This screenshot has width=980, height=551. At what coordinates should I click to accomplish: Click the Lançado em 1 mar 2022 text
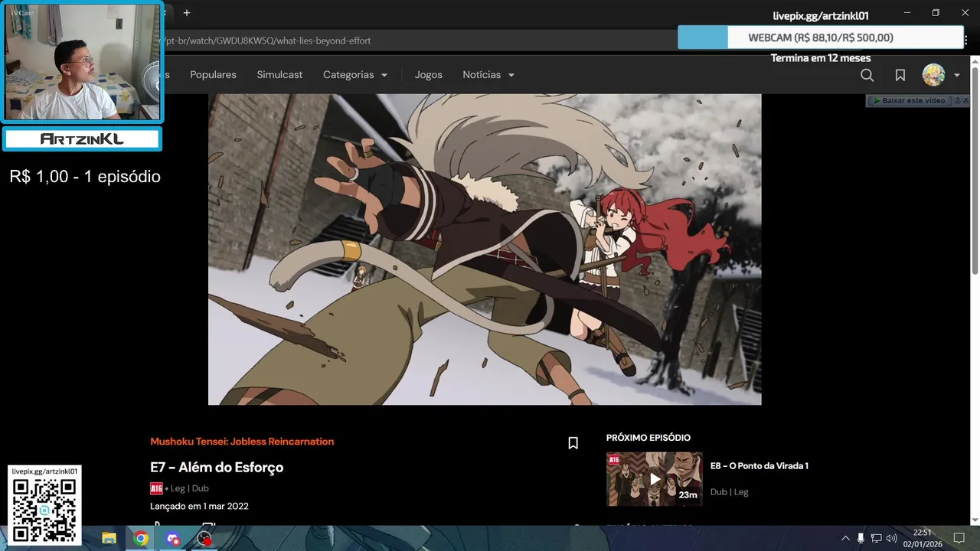pos(199,506)
